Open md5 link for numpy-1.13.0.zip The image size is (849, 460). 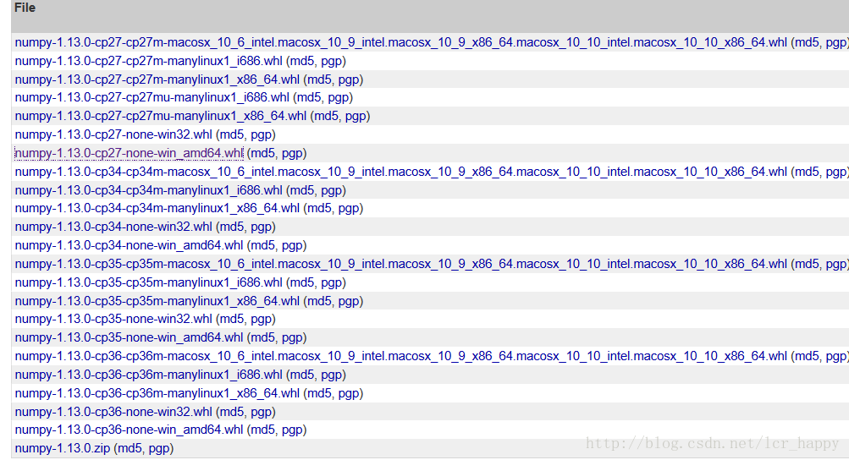click(x=129, y=448)
